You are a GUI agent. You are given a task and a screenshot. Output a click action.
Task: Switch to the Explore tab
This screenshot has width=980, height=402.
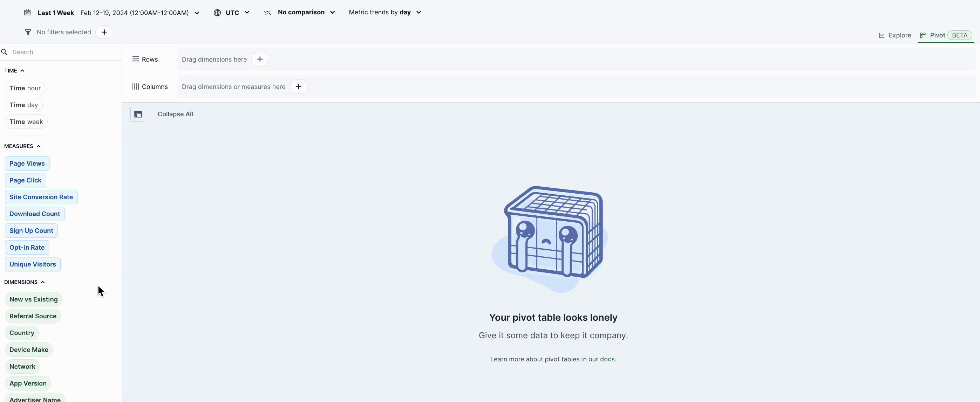895,35
